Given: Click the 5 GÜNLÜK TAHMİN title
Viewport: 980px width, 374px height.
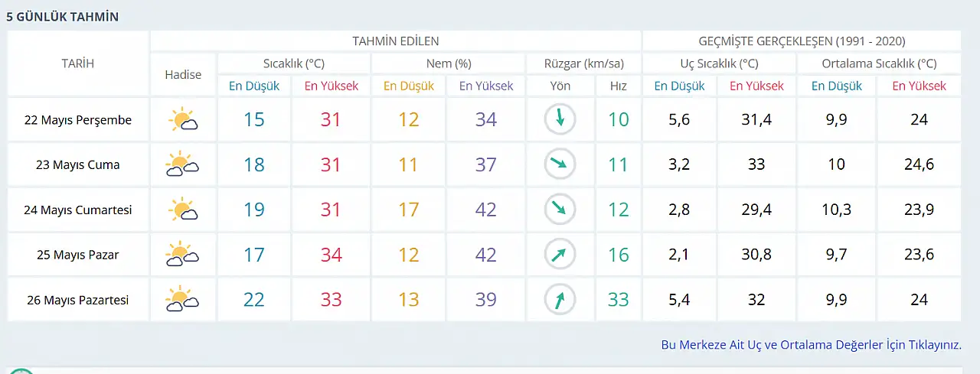Looking at the screenshot, I should click(x=63, y=16).
